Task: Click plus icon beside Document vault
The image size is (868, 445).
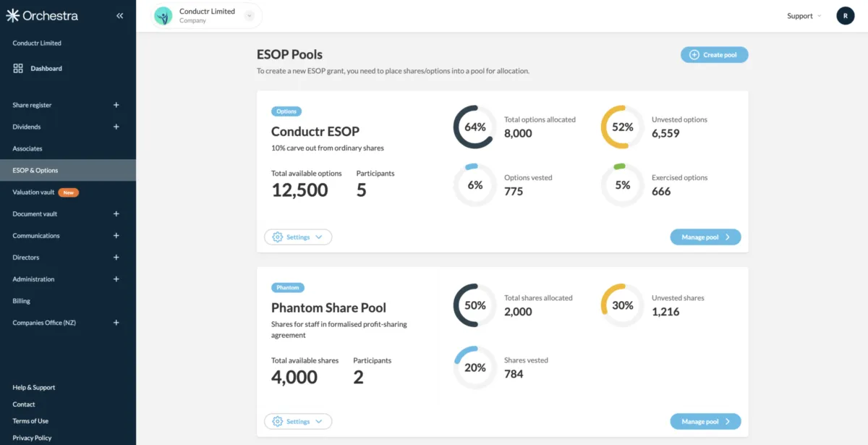Action: [116, 214]
